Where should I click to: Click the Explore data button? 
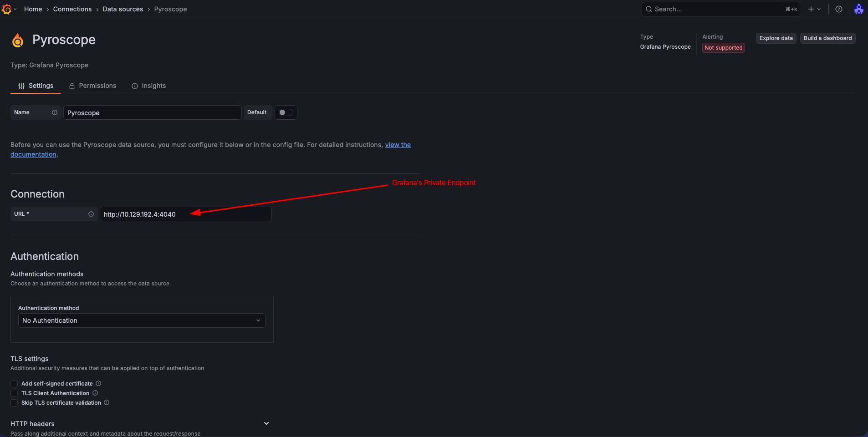pos(776,38)
